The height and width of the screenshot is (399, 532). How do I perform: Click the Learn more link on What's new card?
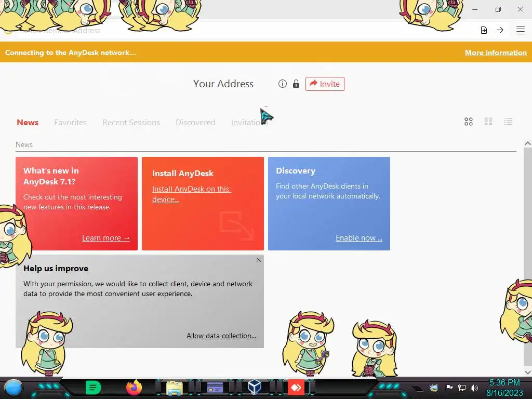(x=106, y=238)
